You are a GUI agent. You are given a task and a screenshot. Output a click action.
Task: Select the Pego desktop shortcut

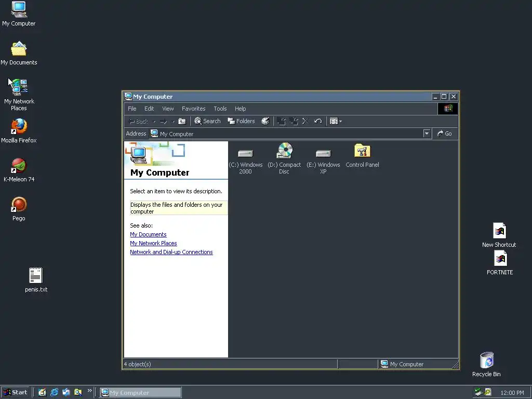19,209
